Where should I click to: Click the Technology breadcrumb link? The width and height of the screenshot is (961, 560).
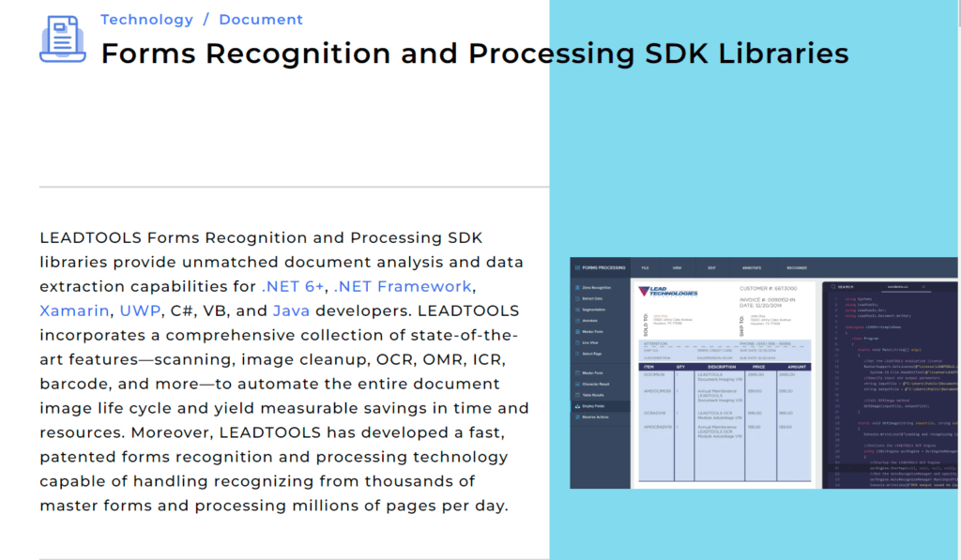pyautogui.click(x=146, y=19)
